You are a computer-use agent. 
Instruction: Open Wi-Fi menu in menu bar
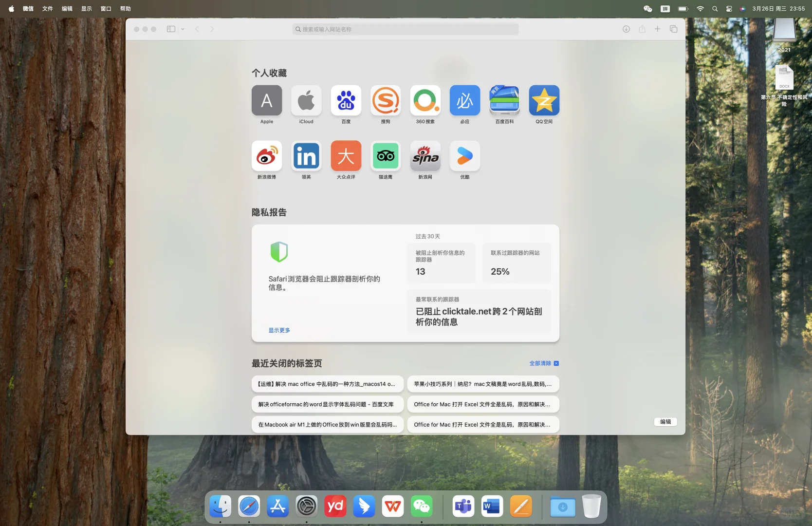point(700,9)
